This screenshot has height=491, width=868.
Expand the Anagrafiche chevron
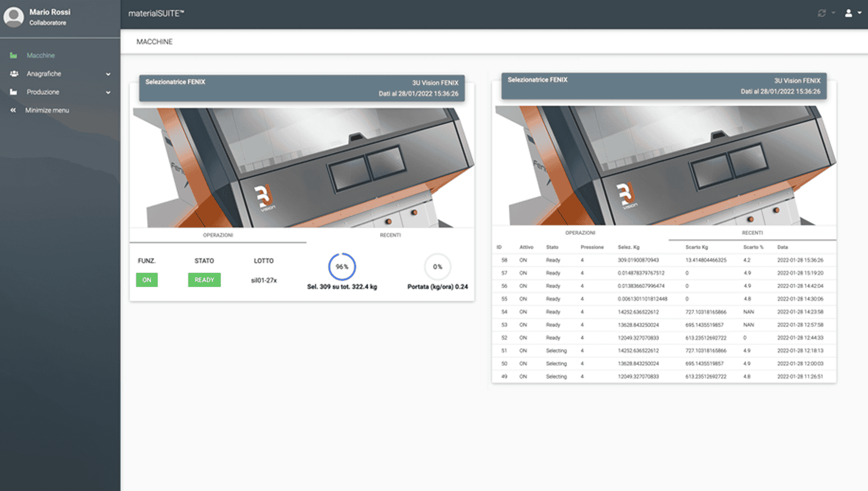(x=108, y=74)
